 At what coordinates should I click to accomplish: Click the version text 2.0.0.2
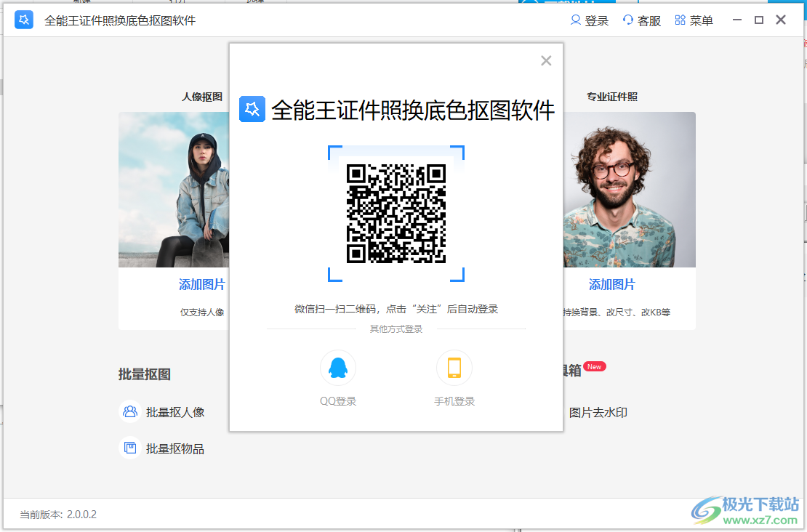point(82,515)
